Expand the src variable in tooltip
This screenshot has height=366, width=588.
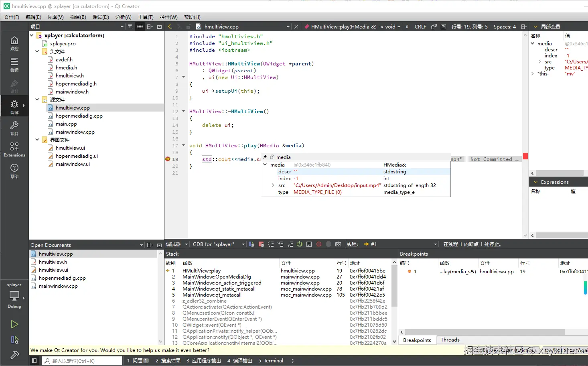273,185
